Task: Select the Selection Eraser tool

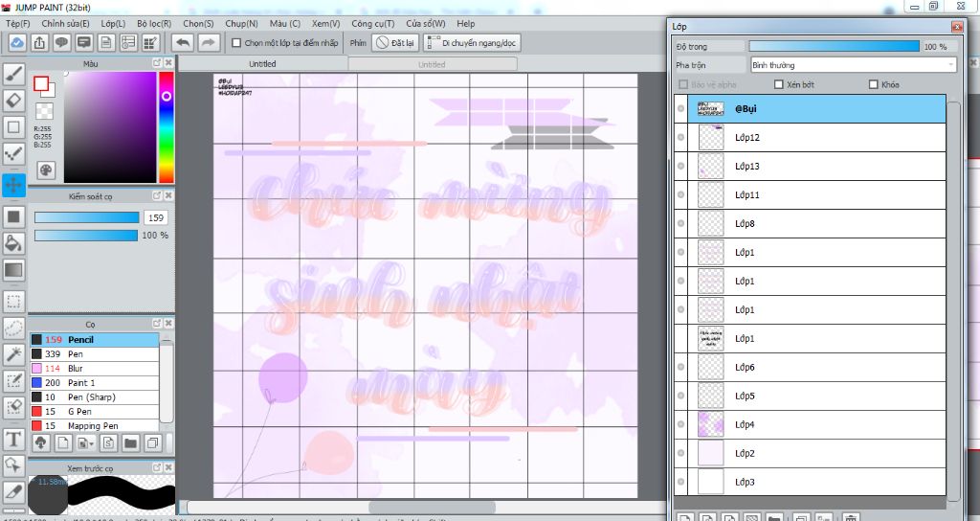Action: tap(13, 406)
